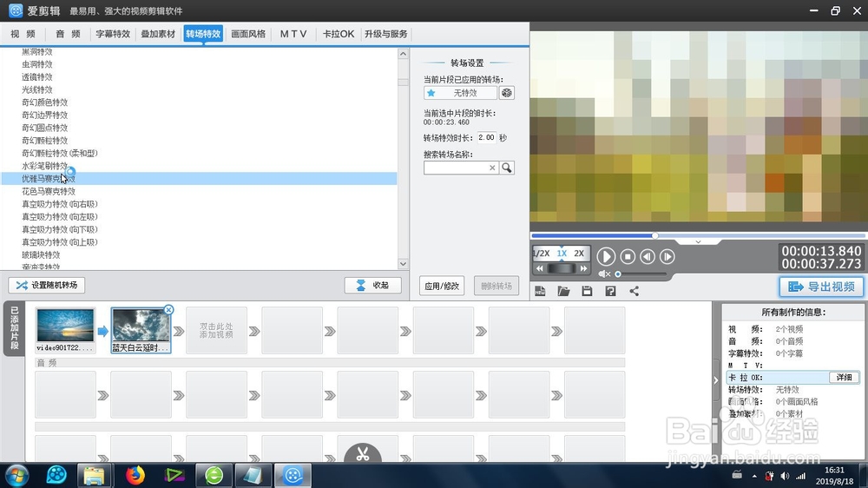Toggle the mute speaker icon
The height and width of the screenshot is (488, 868).
click(x=604, y=274)
